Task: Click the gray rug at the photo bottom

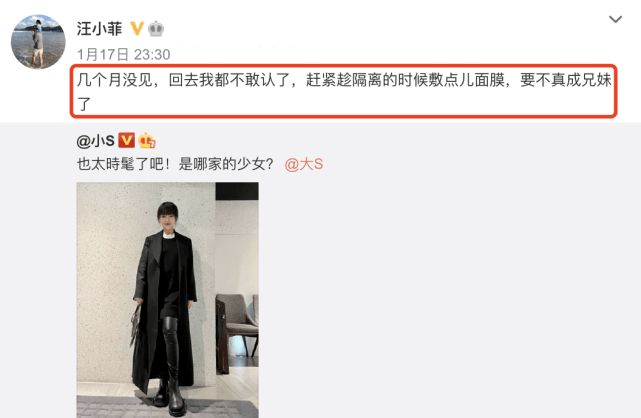Action: coord(167,407)
